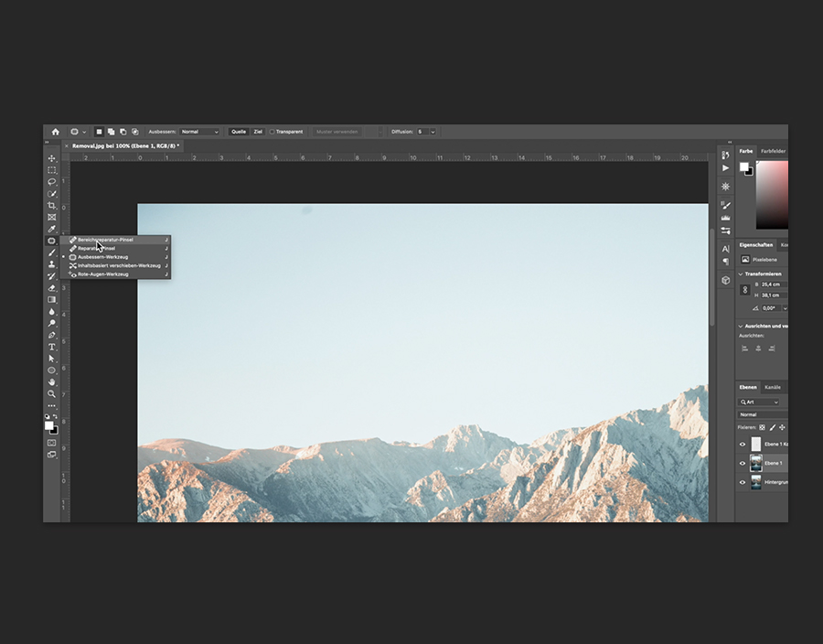Open the tool preset picker arrow
This screenshot has width=823, height=644.
tap(84, 132)
